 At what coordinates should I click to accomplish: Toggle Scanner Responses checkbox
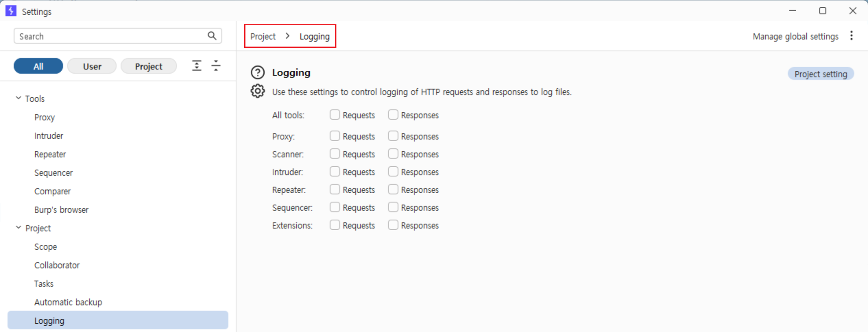tap(393, 153)
